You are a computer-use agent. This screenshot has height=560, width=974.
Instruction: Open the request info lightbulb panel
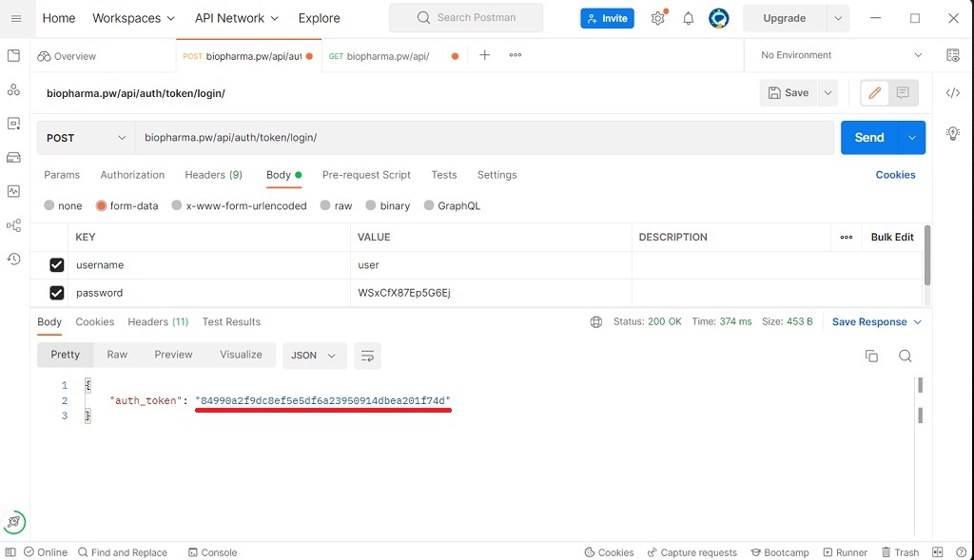(x=953, y=133)
